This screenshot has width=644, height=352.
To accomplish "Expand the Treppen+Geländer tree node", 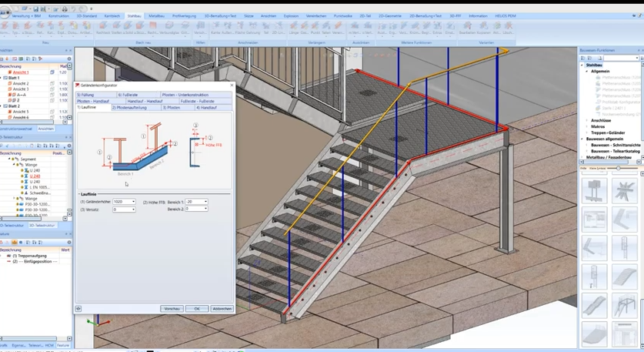I will point(587,132).
